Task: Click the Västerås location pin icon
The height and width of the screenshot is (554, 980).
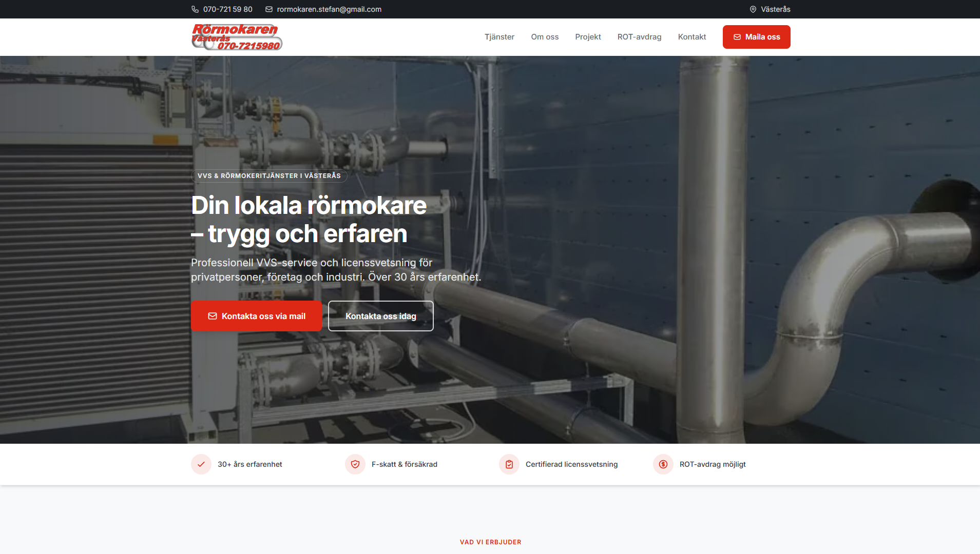Action: click(x=753, y=9)
